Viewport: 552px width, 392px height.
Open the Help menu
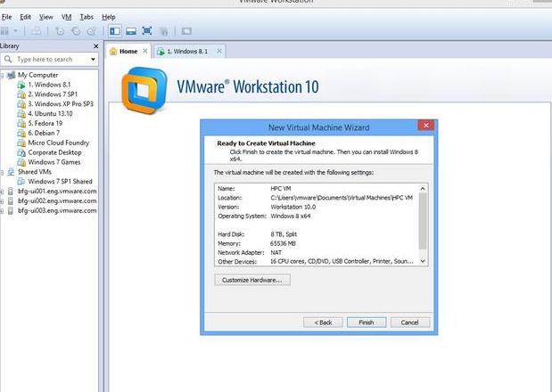(x=109, y=17)
